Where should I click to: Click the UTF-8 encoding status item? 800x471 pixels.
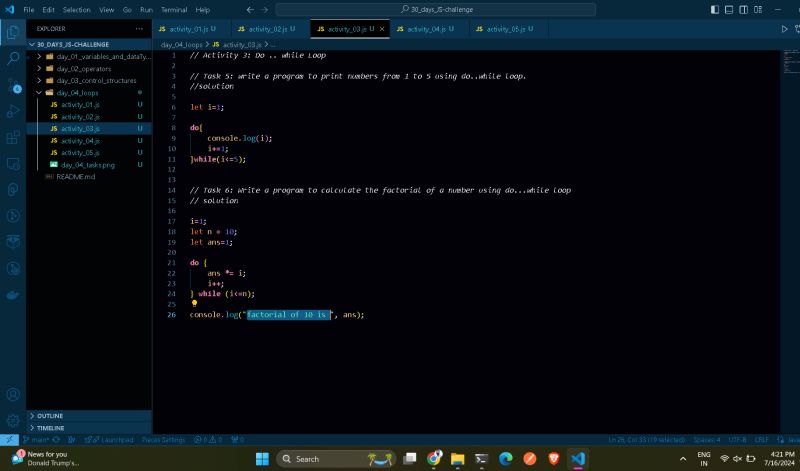click(x=737, y=439)
